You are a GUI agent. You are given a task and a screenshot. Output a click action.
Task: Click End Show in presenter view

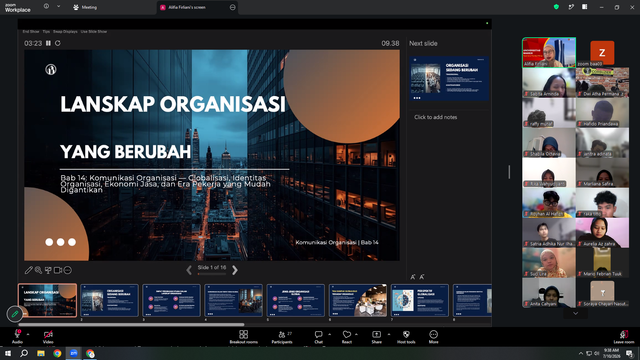coord(31,31)
